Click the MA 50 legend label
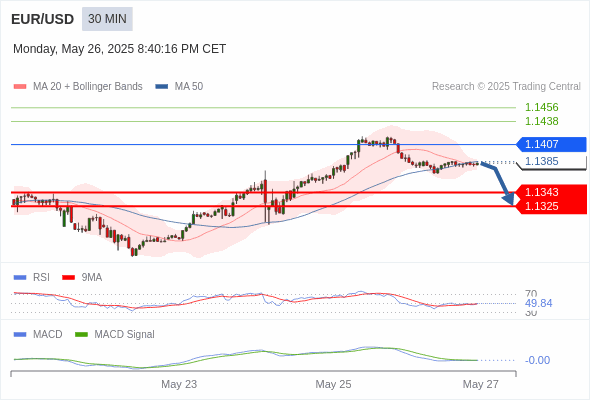The height and width of the screenshot is (400, 590). (x=189, y=87)
